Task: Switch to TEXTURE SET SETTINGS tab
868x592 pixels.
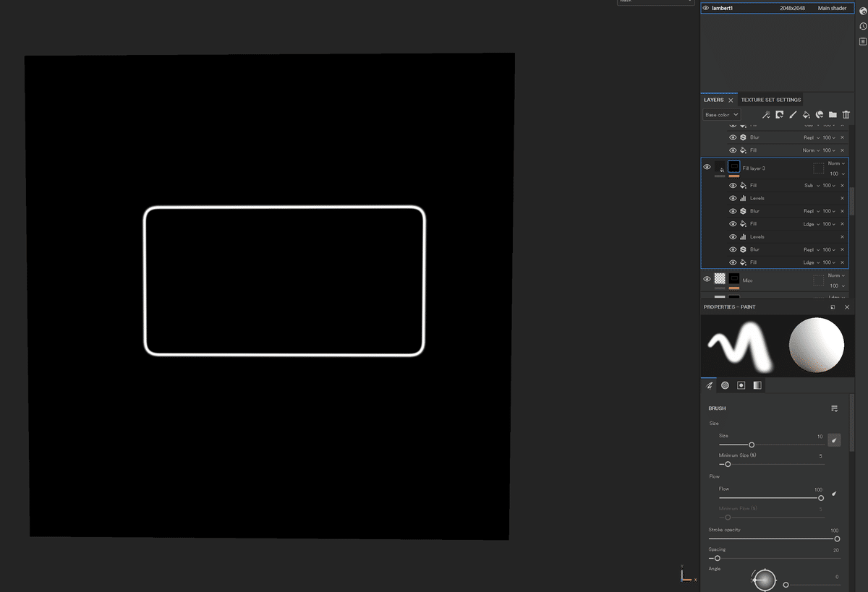Action: click(x=771, y=100)
